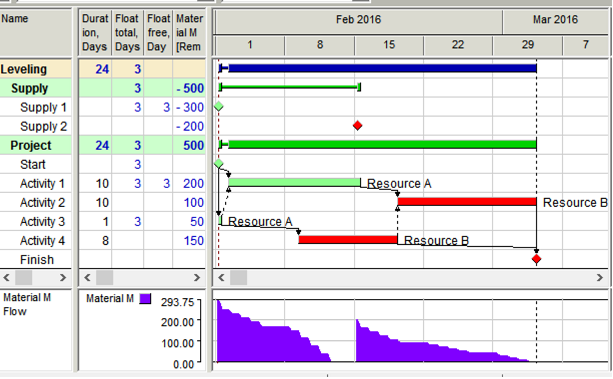Click Leveling duration cell showing 24
This screenshot has width=613, height=379.
(95, 69)
